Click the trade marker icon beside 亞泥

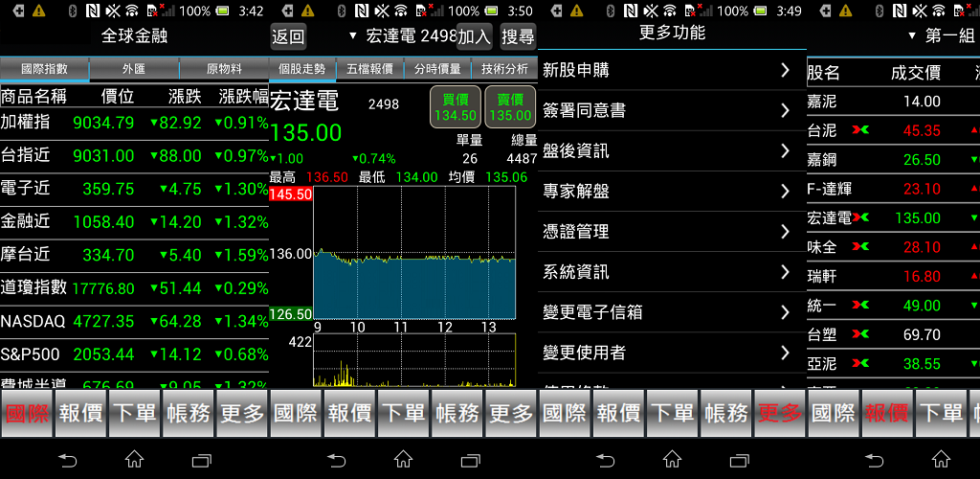point(860,363)
